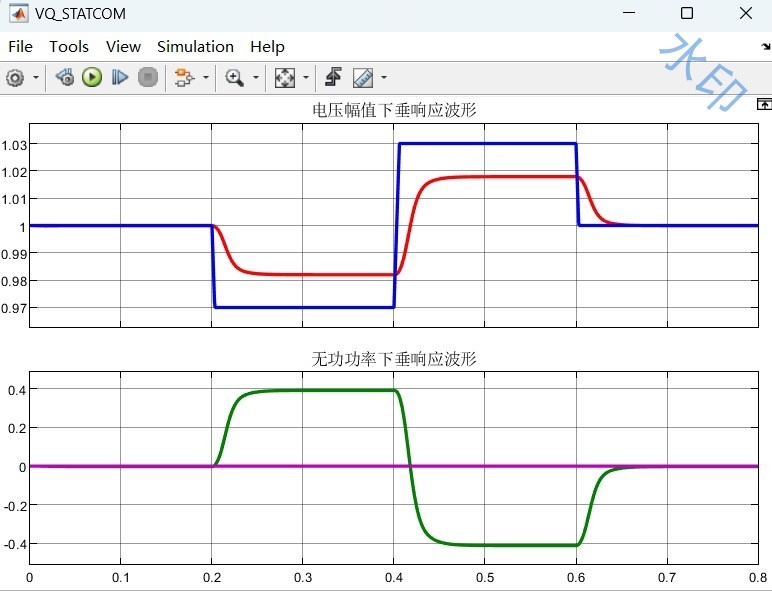Click the 1.03 y-axis label on the top plot
Image resolution: width=772 pixels, height=591 pixels.
(14, 145)
